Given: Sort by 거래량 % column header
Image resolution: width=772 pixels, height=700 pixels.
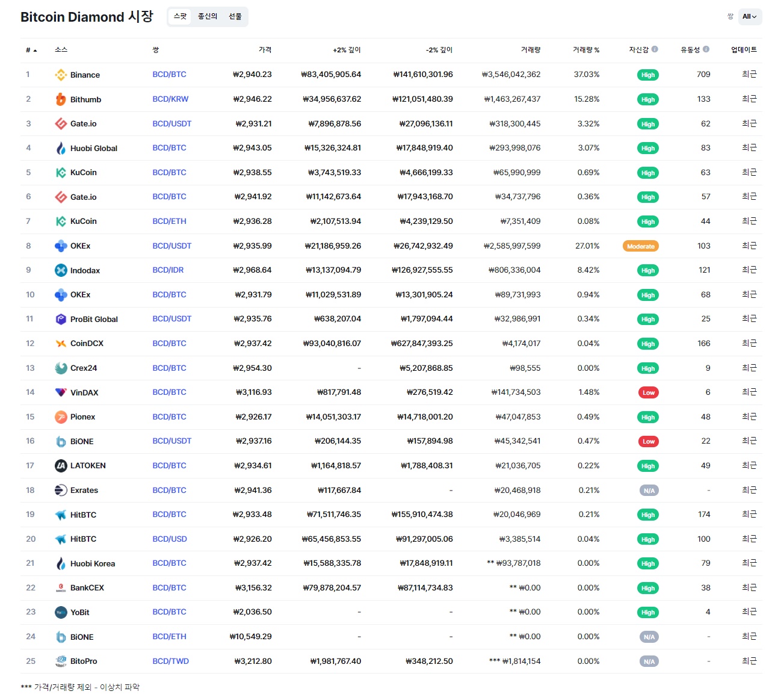Looking at the screenshot, I should pos(586,50).
